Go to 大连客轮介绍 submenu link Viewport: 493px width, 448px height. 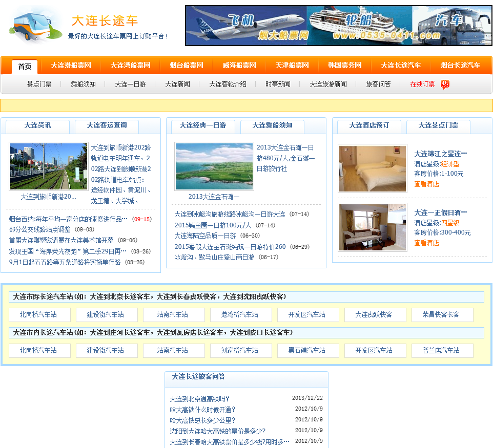point(228,84)
